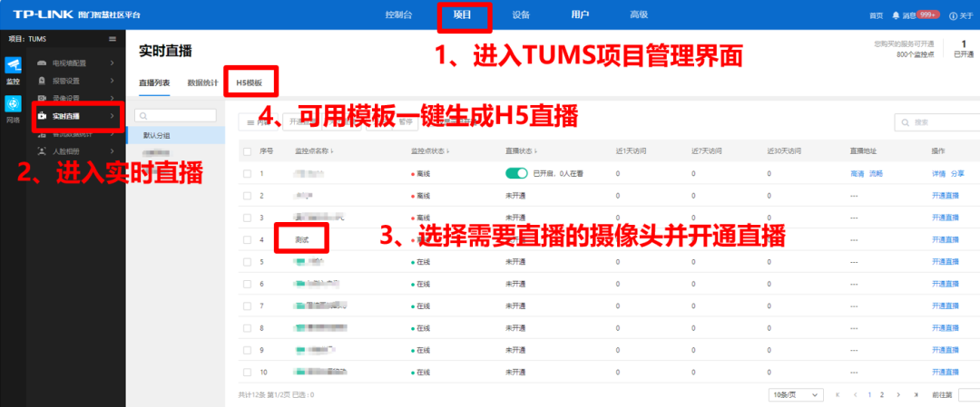Check the checkbox for row 4 测试
The height and width of the screenshot is (407, 980).
coord(247,239)
